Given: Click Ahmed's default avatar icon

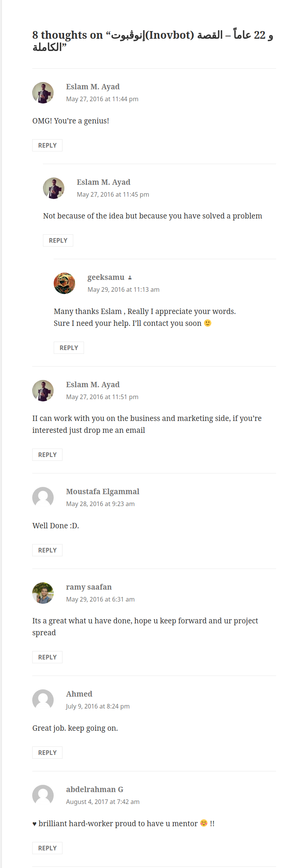Looking at the screenshot, I should [43, 700].
